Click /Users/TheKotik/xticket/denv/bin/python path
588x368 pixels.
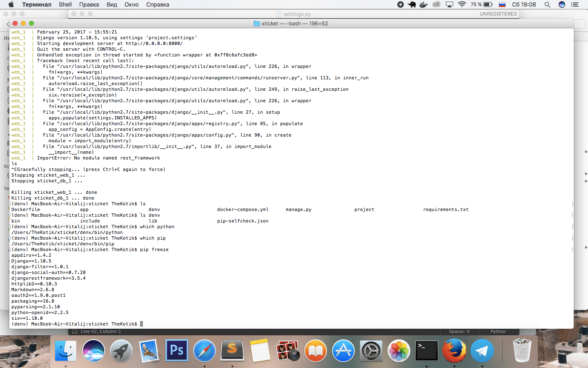pos(67,232)
